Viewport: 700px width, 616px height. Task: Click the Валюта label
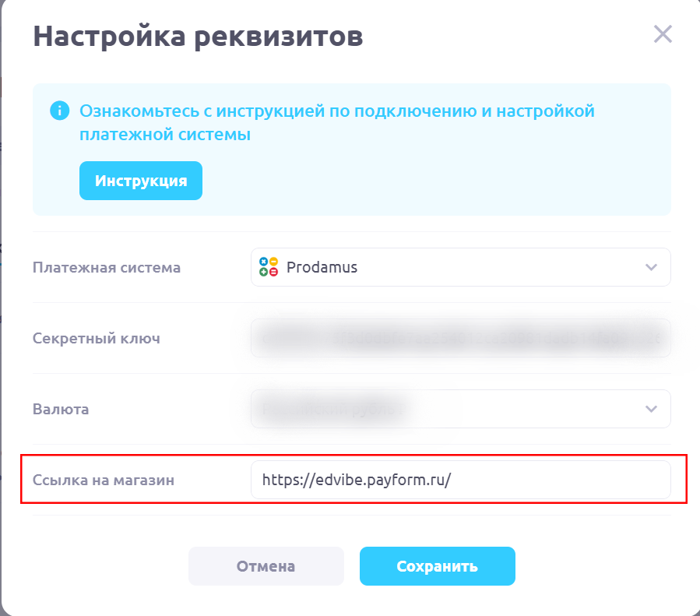click(x=61, y=409)
